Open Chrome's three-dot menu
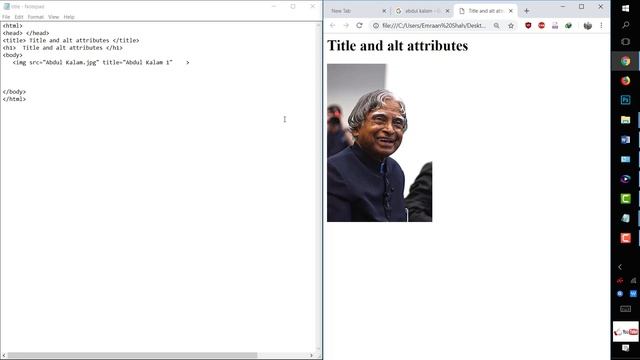Image resolution: width=640 pixels, height=360 pixels. pyautogui.click(x=601, y=25)
